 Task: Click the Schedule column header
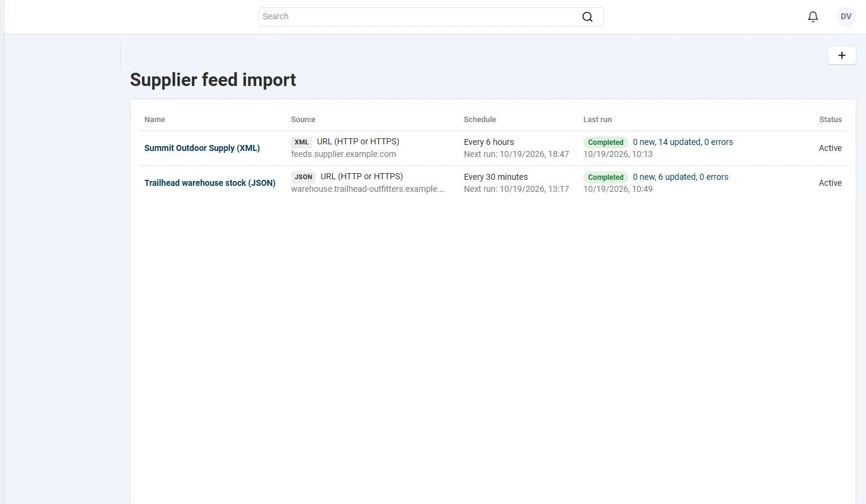[480, 120]
